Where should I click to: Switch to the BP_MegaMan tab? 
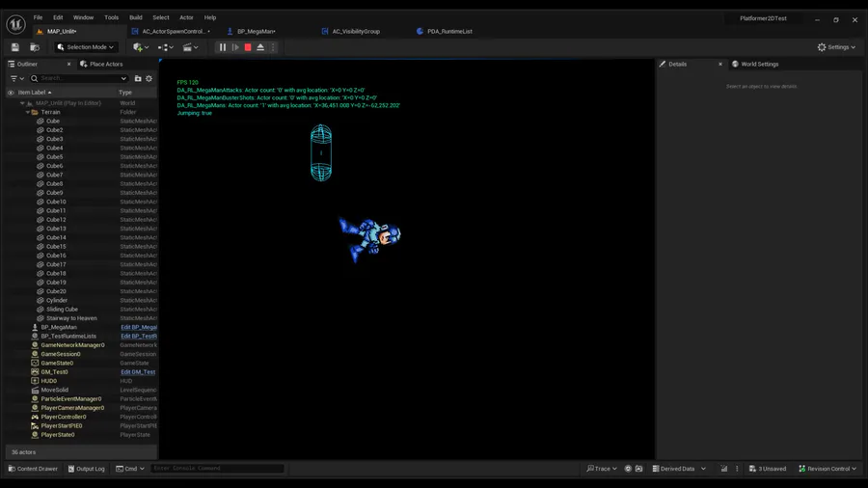pos(256,32)
